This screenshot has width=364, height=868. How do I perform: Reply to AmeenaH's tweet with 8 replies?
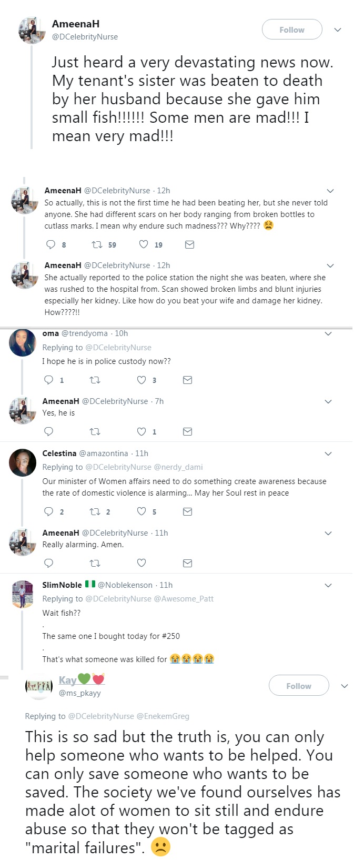[51, 244]
